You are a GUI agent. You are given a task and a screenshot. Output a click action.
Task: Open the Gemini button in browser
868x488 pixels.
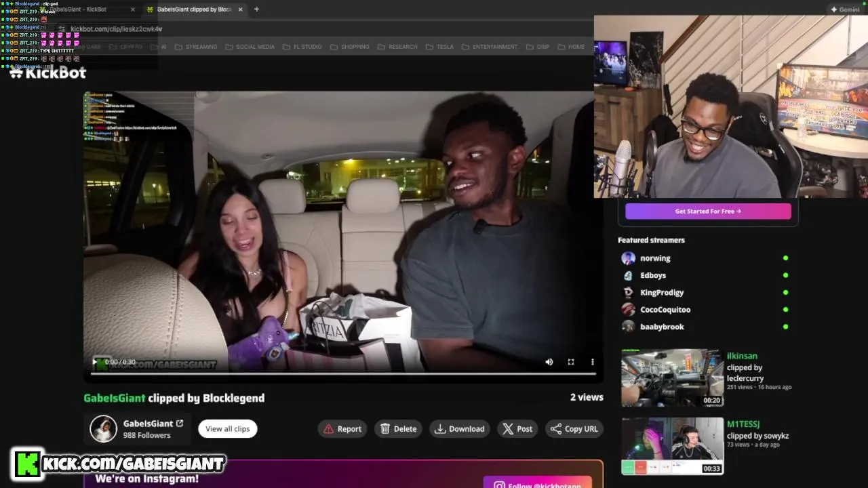(x=845, y=9)
